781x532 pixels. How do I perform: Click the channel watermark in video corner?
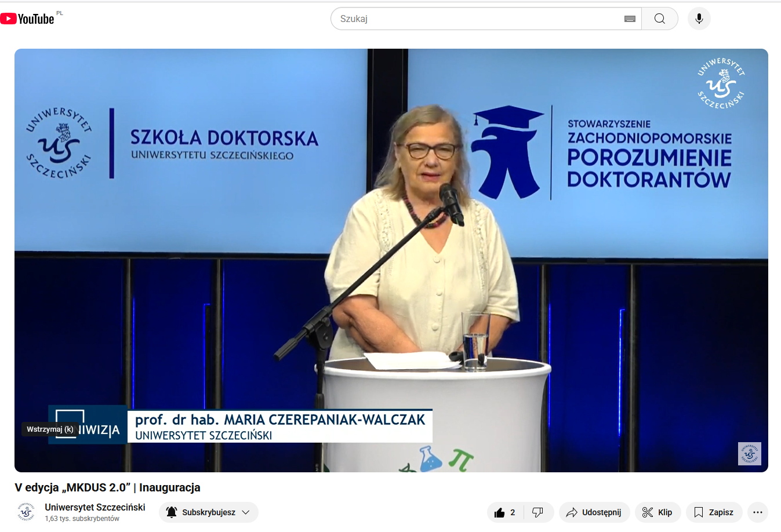click(749, 453)
